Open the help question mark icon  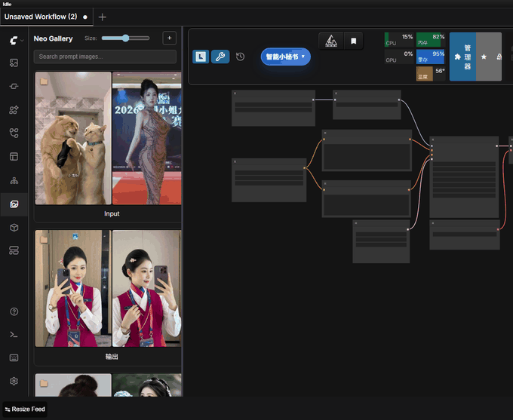click(x=14, y=311)
